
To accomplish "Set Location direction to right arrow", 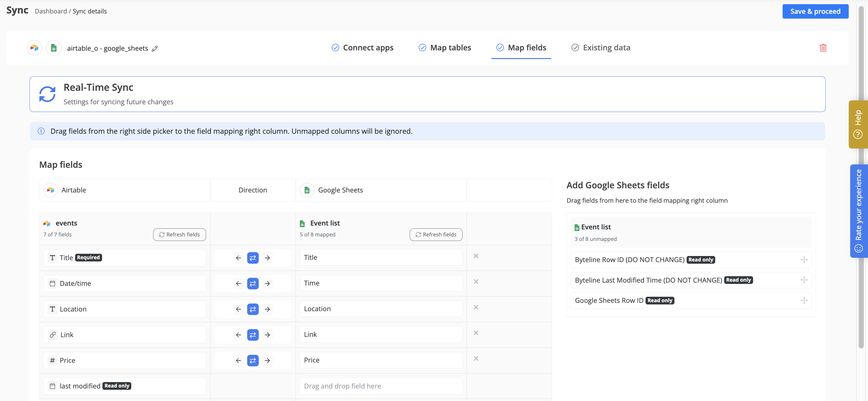I will click(x=267, y=309).
